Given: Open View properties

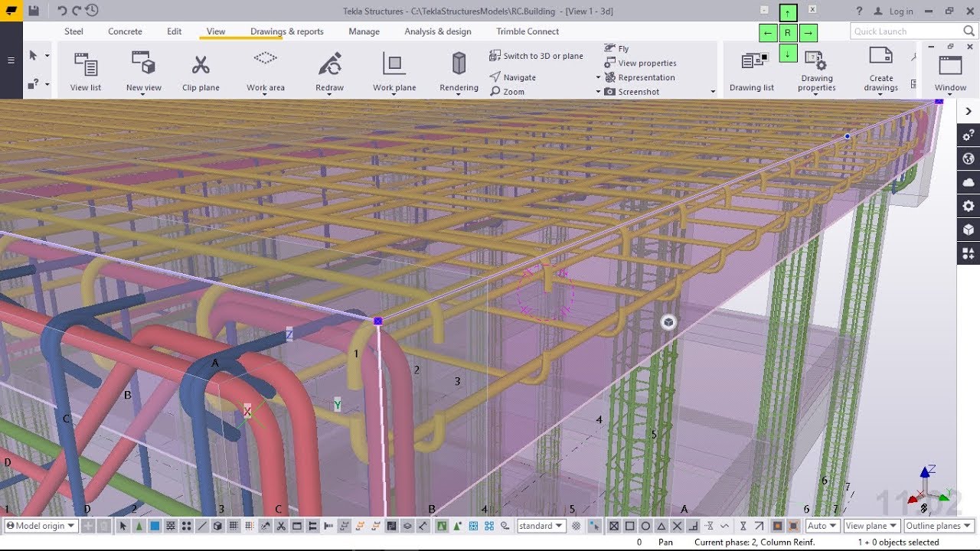Looking at the screenshot, I should click(x=640, y=63).
